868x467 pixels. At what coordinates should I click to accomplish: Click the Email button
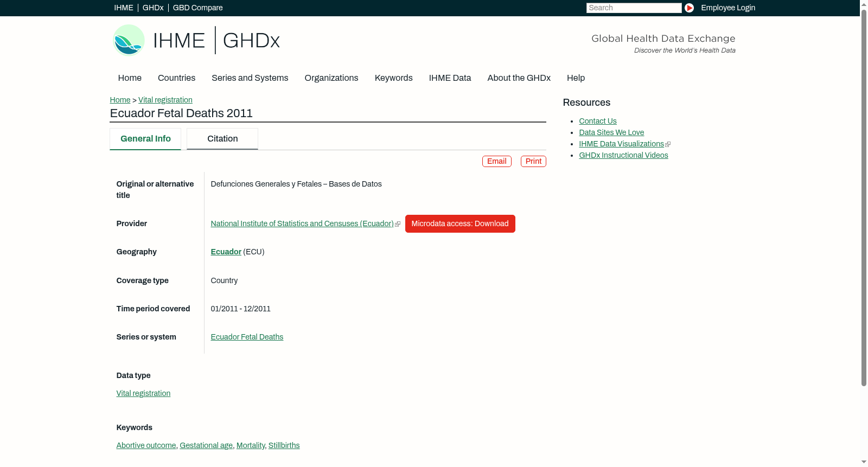pyautogui.click(x=497, y=161)
